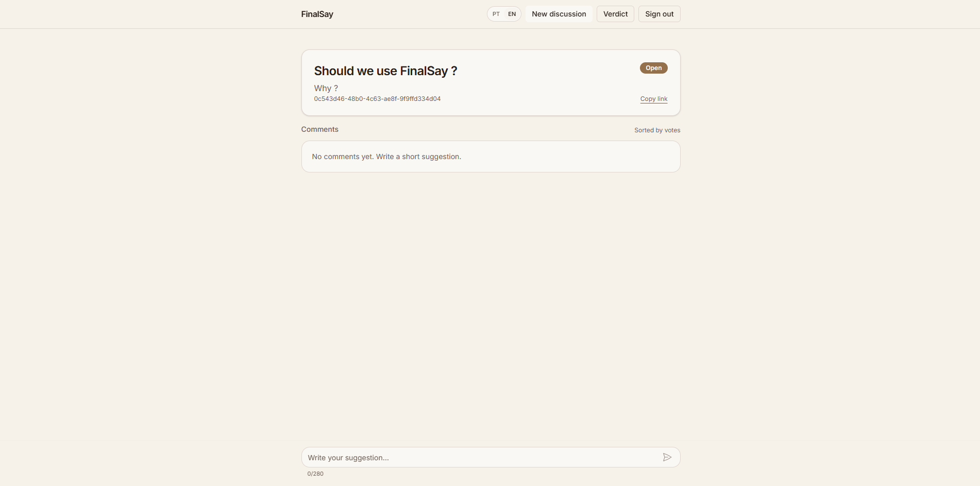Click the empty comments placeholder message
Viewport: 980px width, 486px height.
click(386, 157)
